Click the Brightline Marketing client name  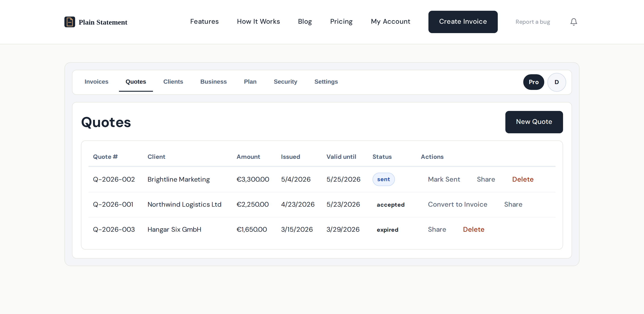tap(178, 180)
